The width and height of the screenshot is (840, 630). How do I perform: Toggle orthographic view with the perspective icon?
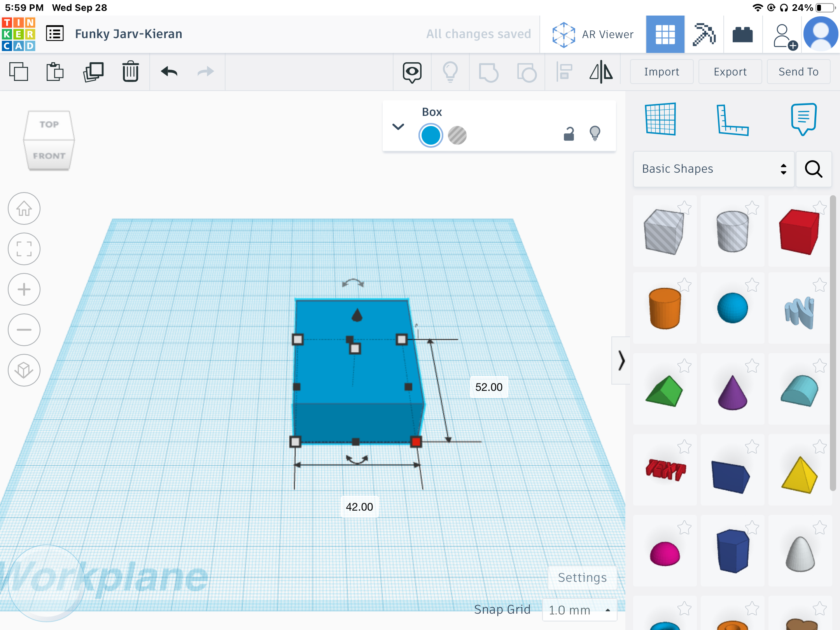tap(24, 370)
